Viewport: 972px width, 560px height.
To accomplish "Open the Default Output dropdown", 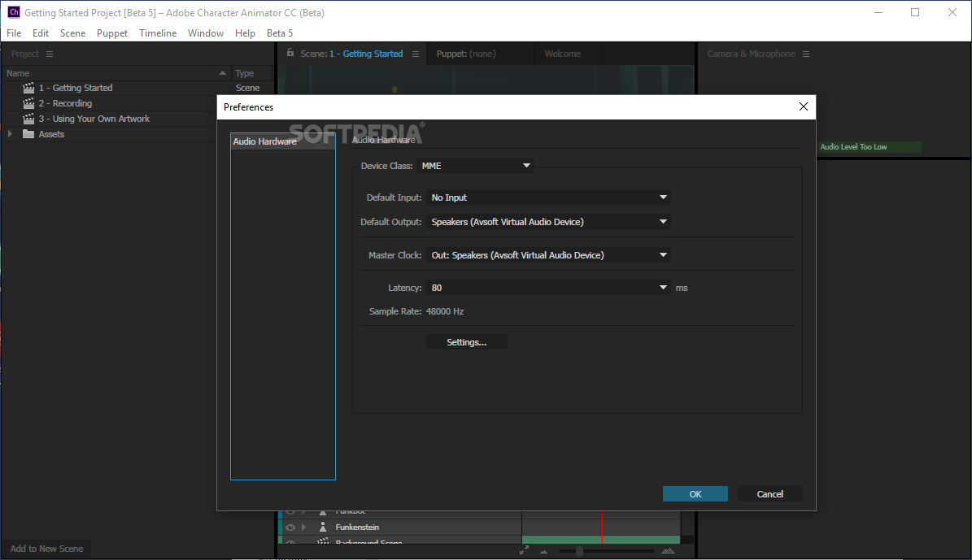I will [548, 222].
